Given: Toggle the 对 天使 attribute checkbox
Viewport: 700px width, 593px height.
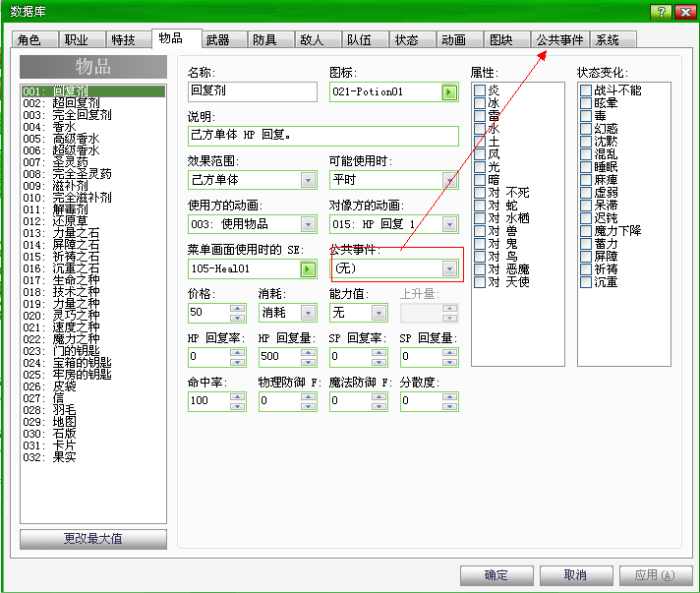Looking at the screenshot, I should pos(480,282).
